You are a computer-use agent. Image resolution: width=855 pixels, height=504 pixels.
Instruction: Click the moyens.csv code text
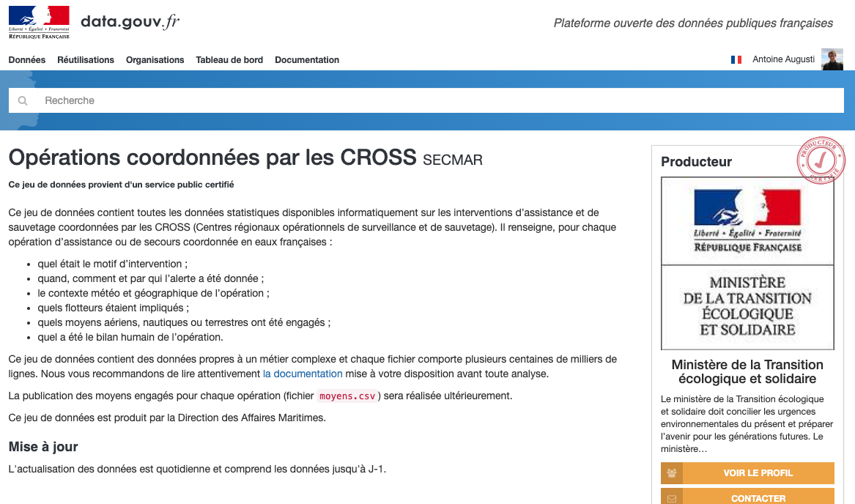347,396
